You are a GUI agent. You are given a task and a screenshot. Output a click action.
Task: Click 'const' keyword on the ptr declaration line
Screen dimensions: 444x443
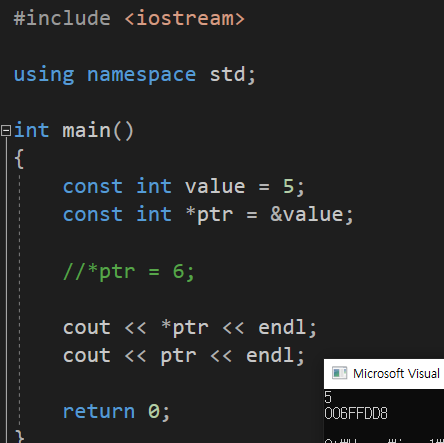coord(93,214)
